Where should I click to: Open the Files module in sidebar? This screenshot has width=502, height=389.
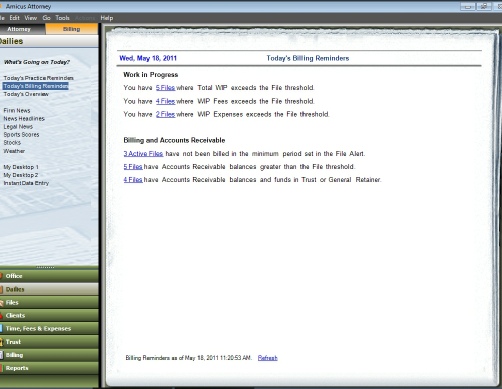pos(49,302)
